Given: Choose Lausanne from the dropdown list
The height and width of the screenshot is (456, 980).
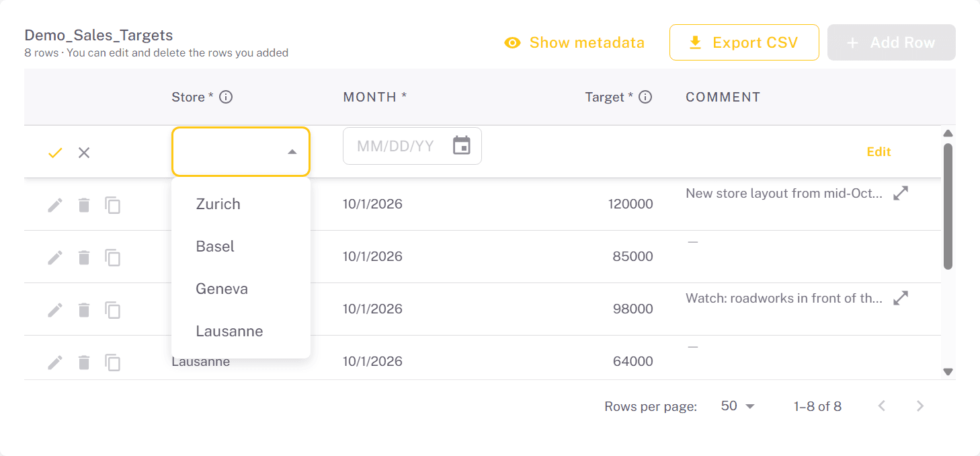Looking at the screenshot, I should pos(241,331).
